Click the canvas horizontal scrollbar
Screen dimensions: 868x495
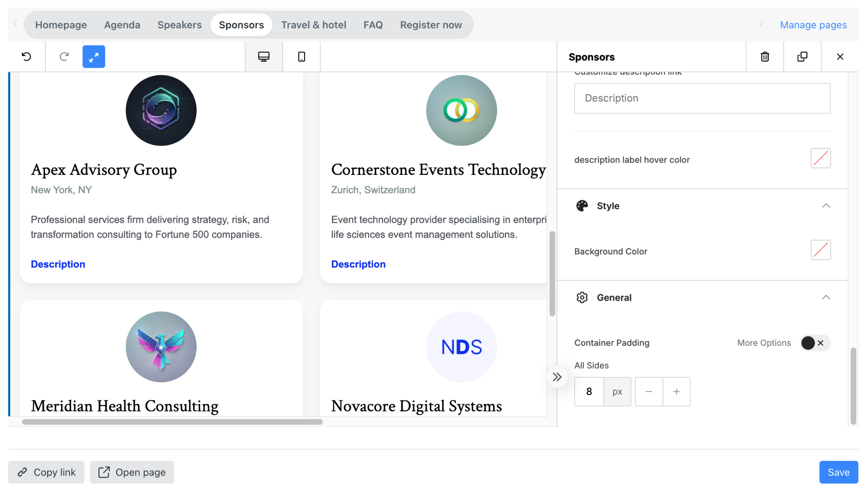tap(172, 422)
